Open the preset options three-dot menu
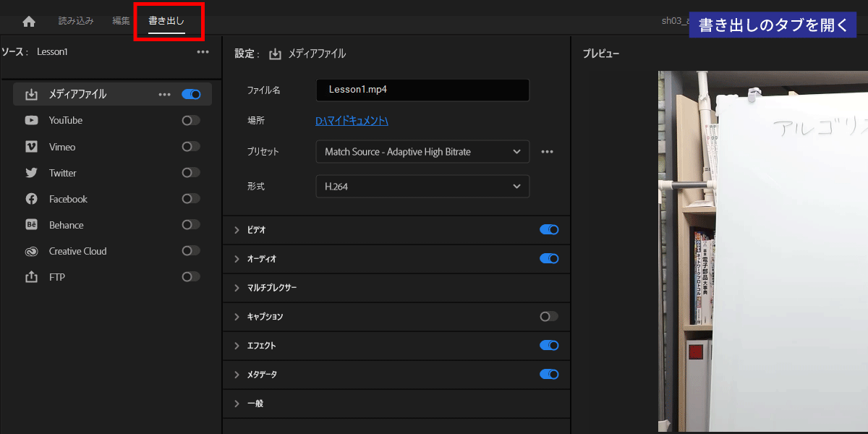Viewport: 868px width, 434px height. tap(548, 152)
